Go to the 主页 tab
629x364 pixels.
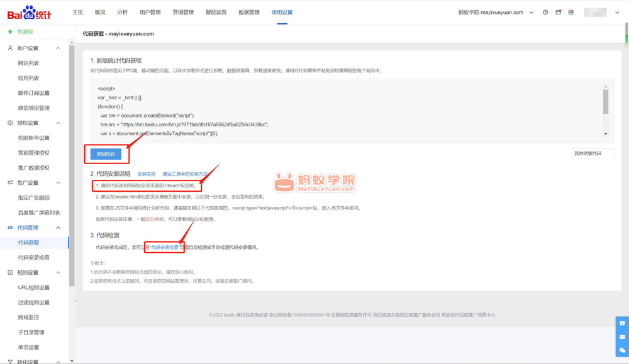(x=77, y=13)
